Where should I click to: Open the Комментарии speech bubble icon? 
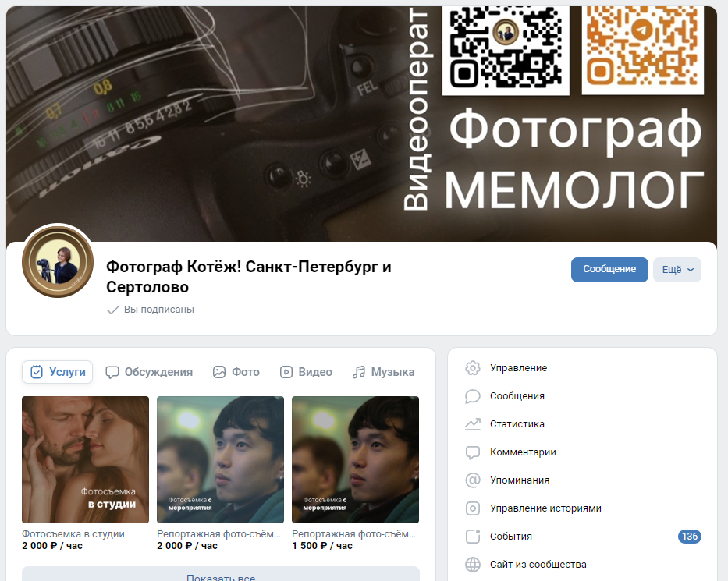coord(472,452)
